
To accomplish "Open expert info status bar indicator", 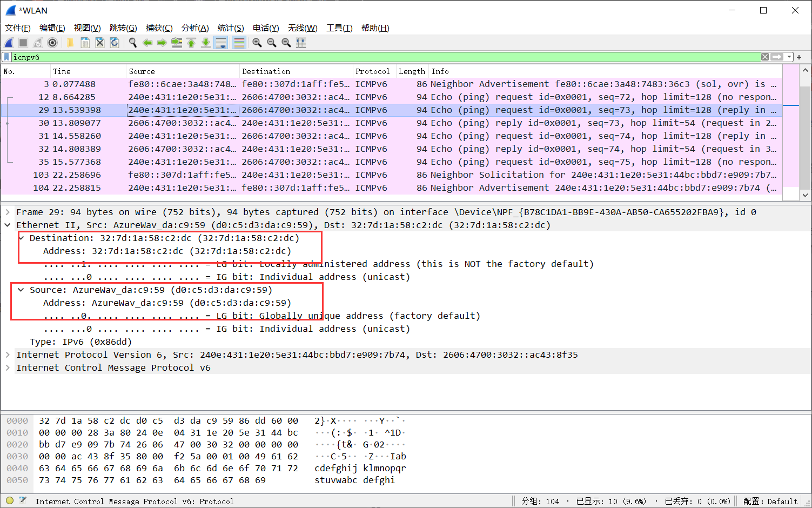I will [9, 501].
